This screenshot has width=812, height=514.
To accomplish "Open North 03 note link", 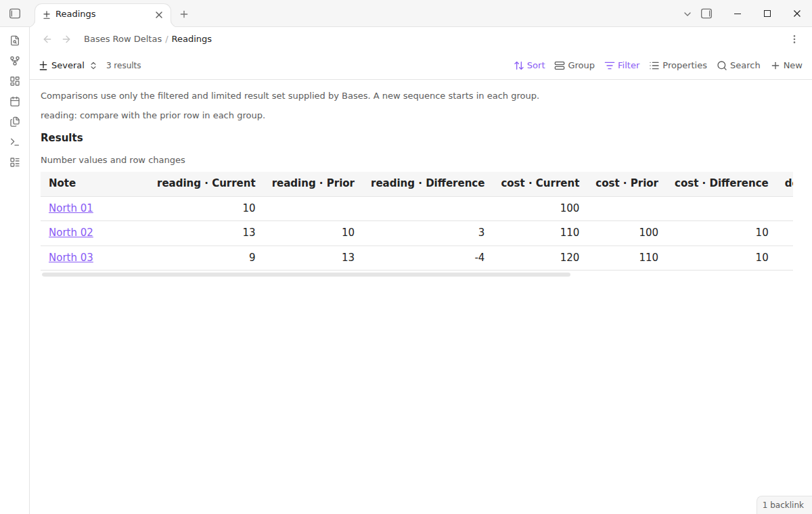I will (71, 258).
